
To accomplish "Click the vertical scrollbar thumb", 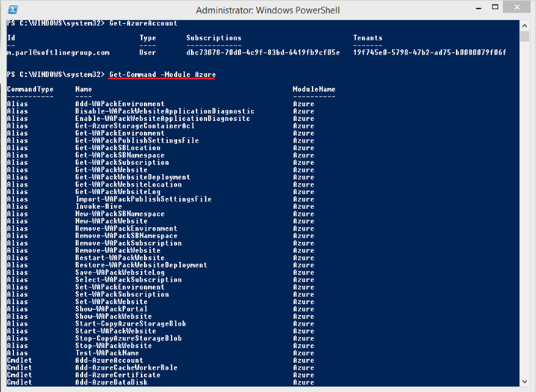I will click(x=525, y=37).
